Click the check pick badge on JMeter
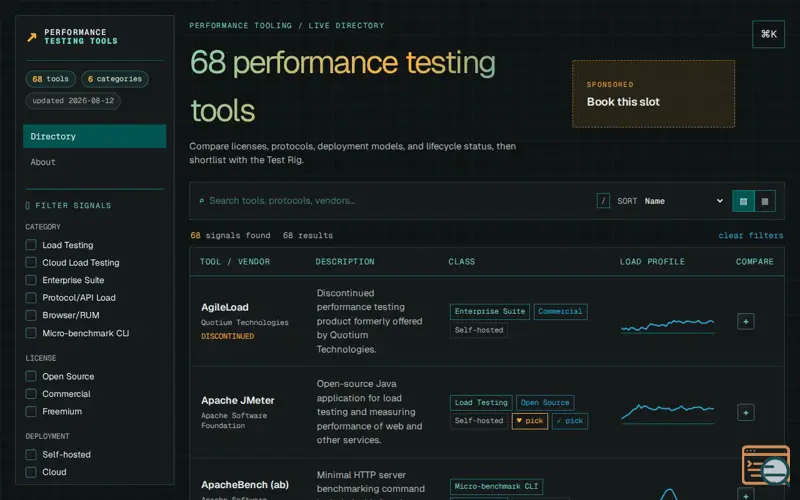800x500 pixels. pyautogui.click(x=570, y=421)
